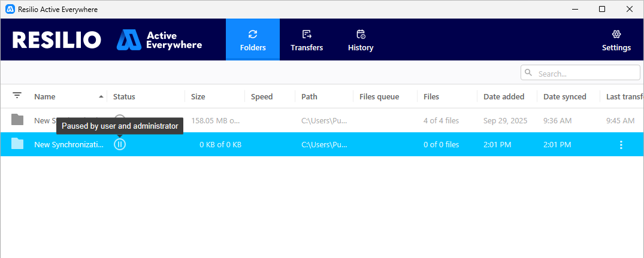Viewport: 644px width, 258px height.
Task: Open the three-dot menu on the selected row
Action: (621, 145)
